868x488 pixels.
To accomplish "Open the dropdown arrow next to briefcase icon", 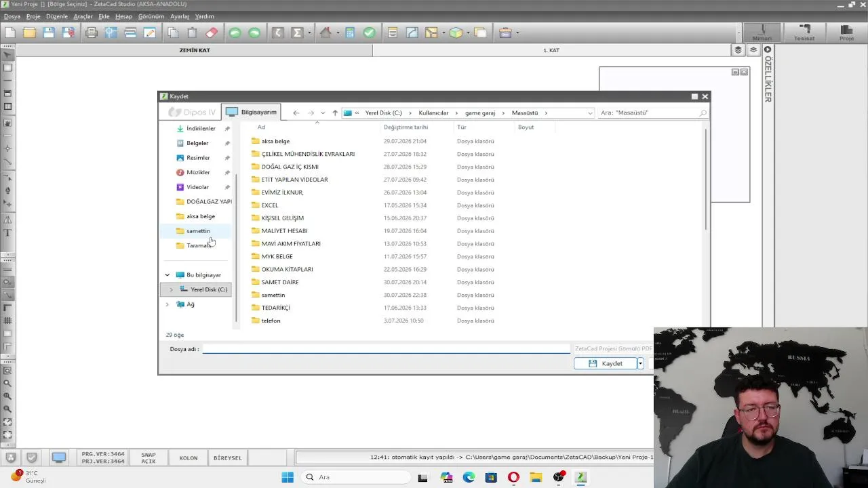I will click(x=517, y=33).
